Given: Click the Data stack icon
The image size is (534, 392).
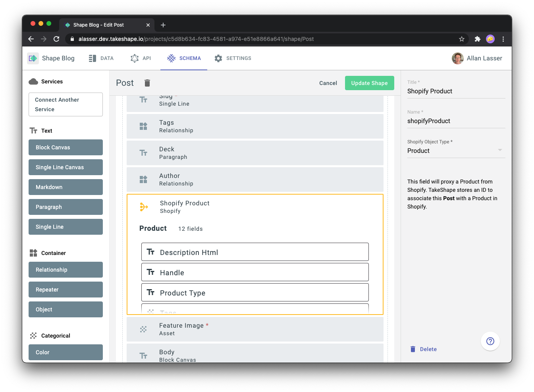Looking at the screenshot, I should [x=93, y=58].
